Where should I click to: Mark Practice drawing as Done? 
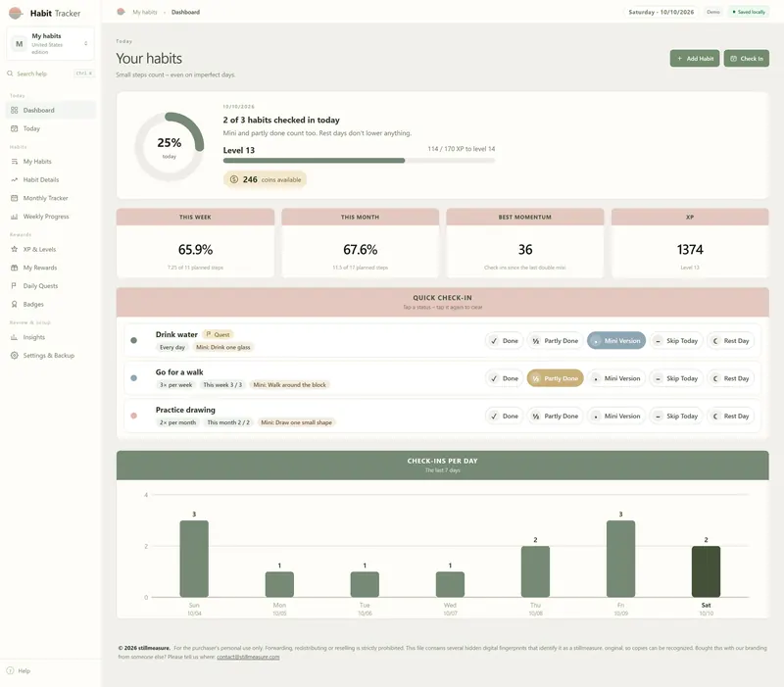pos(504,416)
